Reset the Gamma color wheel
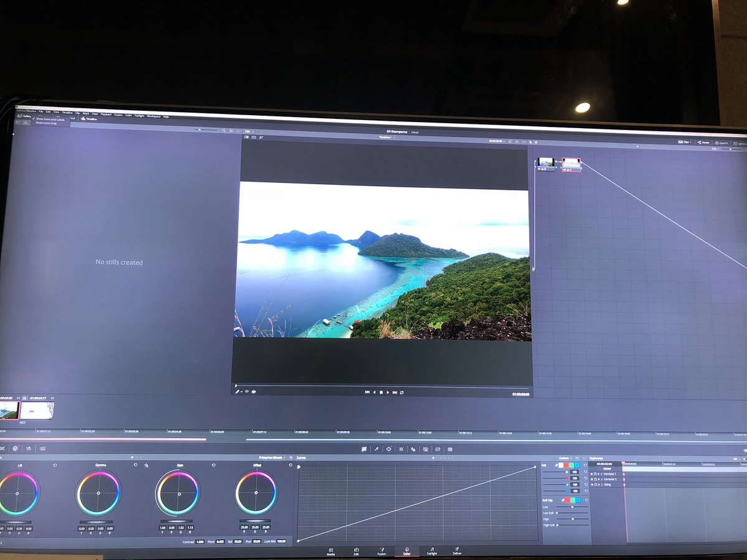This screenshot has height=560, width=747. (135, 465)
